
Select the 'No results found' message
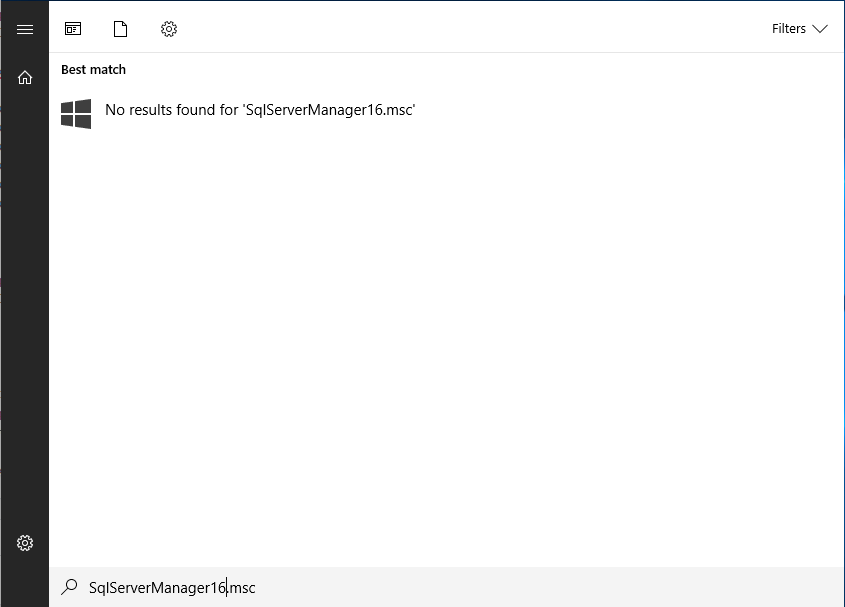click(260, 110)
